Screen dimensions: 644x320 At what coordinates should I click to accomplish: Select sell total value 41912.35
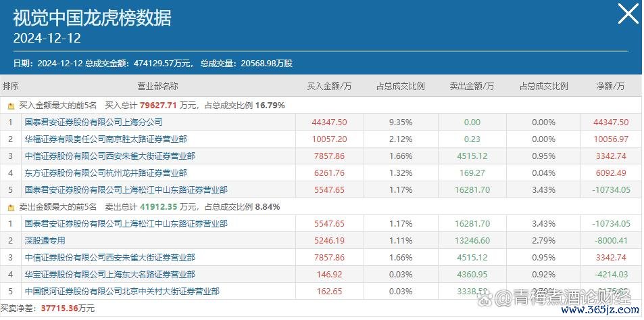[158, 207]
